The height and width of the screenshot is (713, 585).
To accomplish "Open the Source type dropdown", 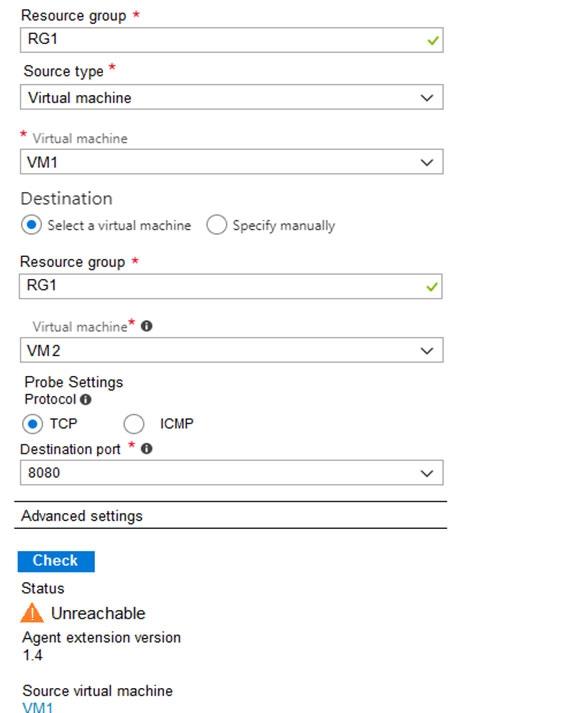I will click(x=231, y=97).
